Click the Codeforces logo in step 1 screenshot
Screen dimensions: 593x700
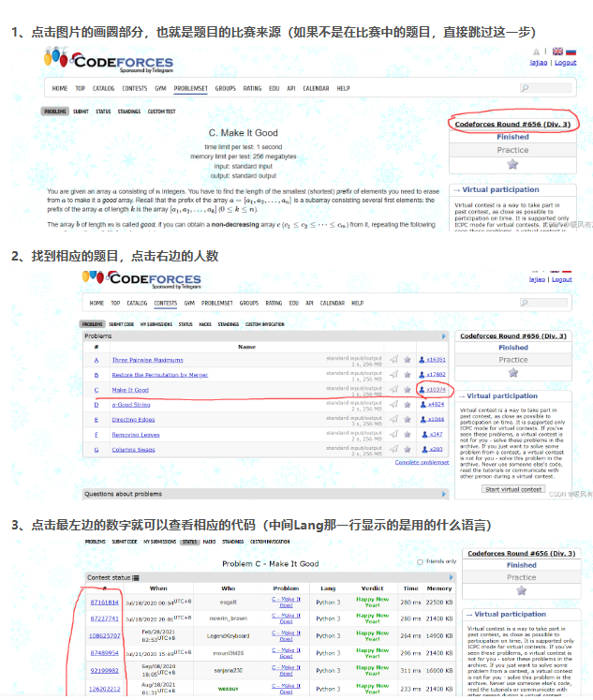tap(109, 60)
